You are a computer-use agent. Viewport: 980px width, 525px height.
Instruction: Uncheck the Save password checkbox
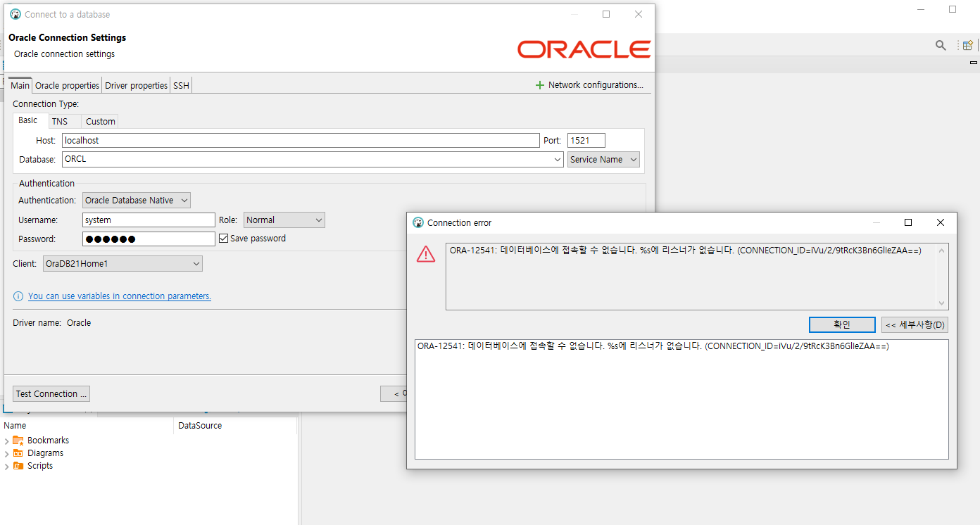pyautogui.click(x=223, y=238)
